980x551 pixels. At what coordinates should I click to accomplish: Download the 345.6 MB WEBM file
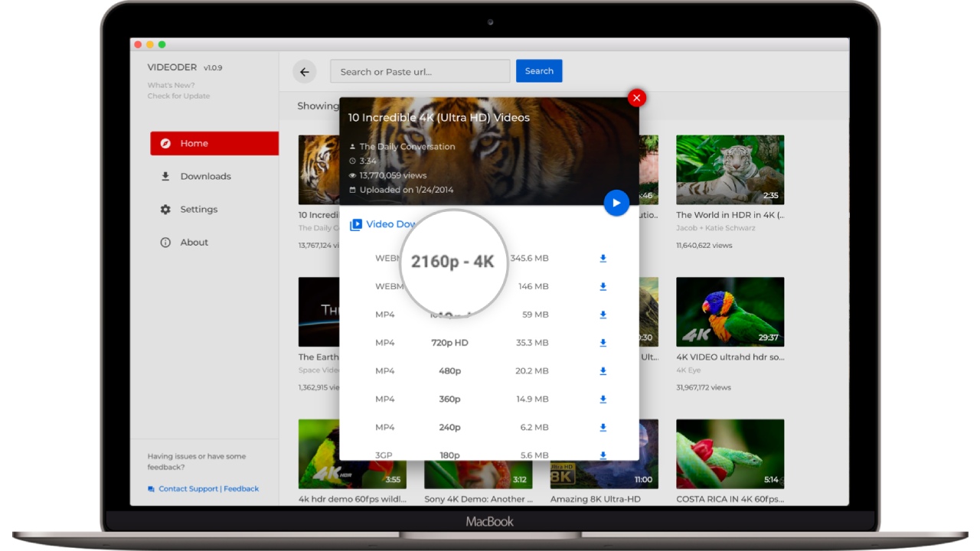tap(603, 259)
